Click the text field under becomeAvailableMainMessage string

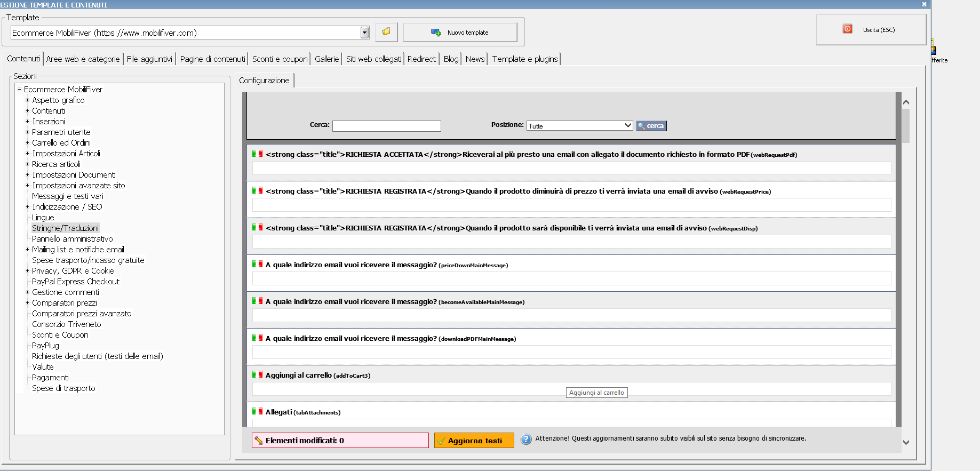pos(571,315)
